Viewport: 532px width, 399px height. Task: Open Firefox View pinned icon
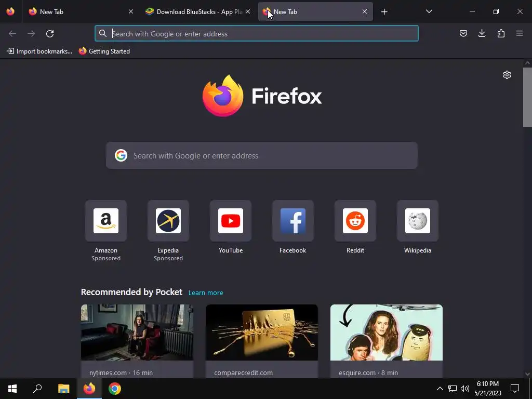[x=10, y=11]
